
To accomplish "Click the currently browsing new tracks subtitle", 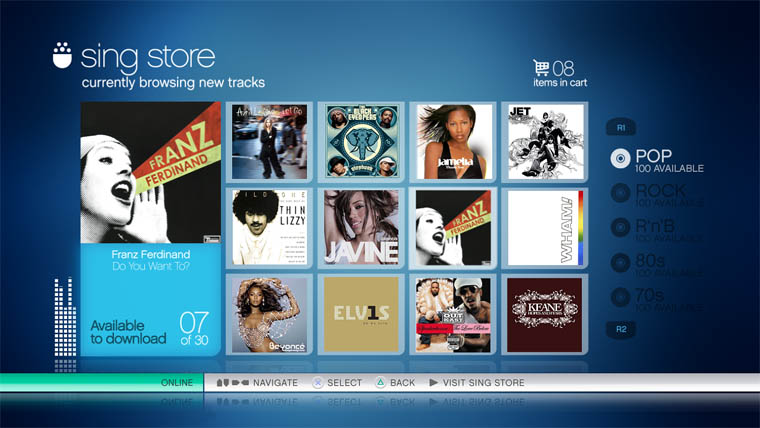I will [x=173, y=82].
